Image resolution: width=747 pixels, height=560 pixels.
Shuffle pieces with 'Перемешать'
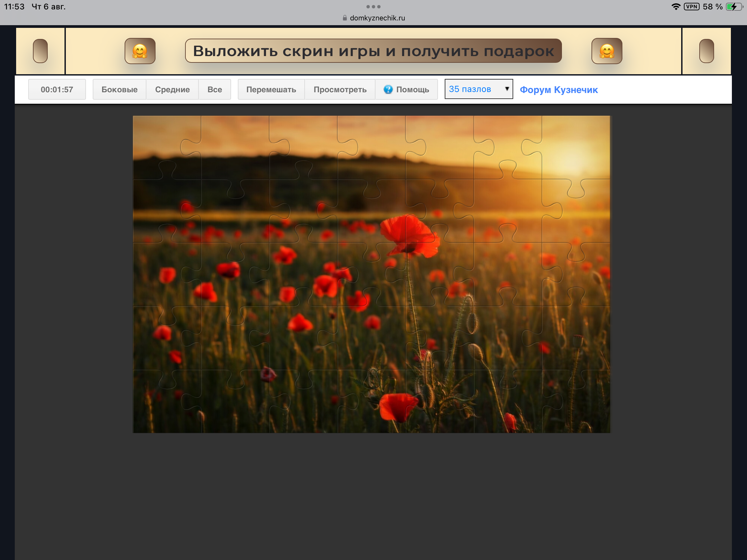tap(271, 89)
